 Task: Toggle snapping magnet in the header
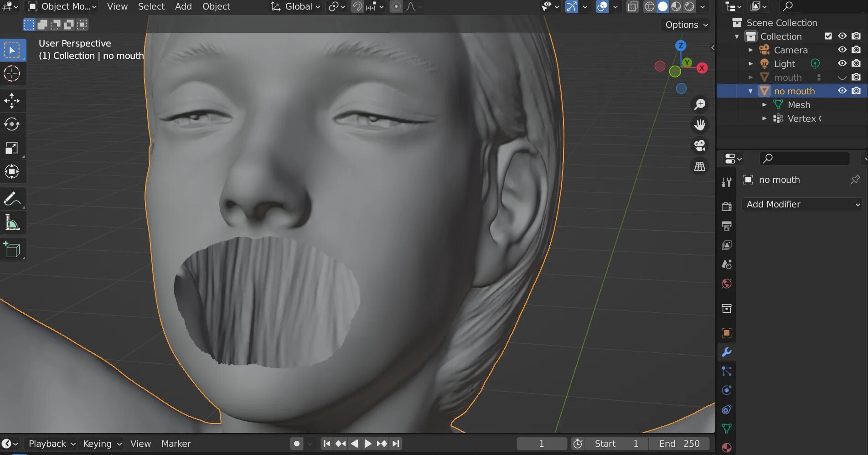[x=357, y=6]
